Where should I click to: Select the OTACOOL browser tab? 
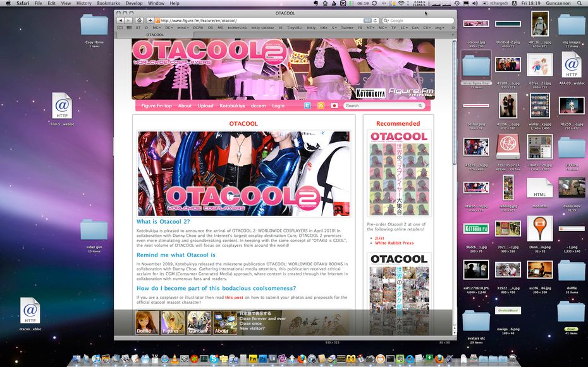click(155, 35)
